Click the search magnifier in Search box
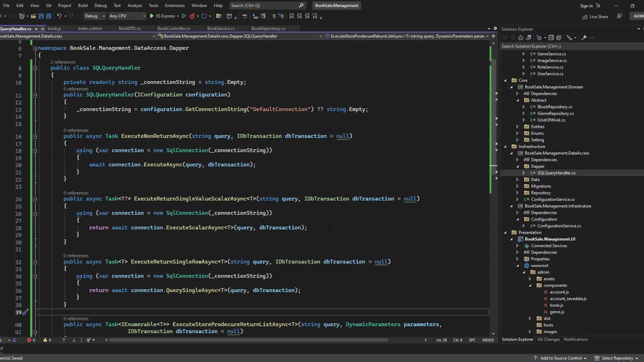644x362 pixels. click(301, 6)
